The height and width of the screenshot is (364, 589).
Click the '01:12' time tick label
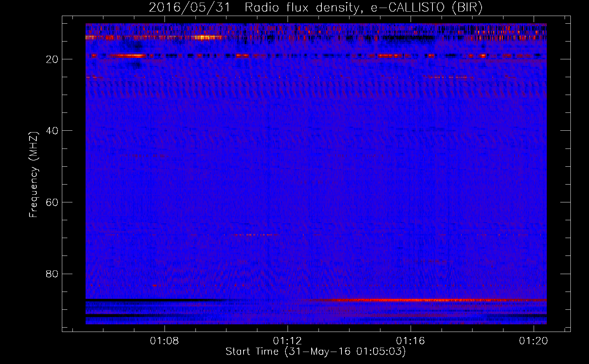[288, 341]
